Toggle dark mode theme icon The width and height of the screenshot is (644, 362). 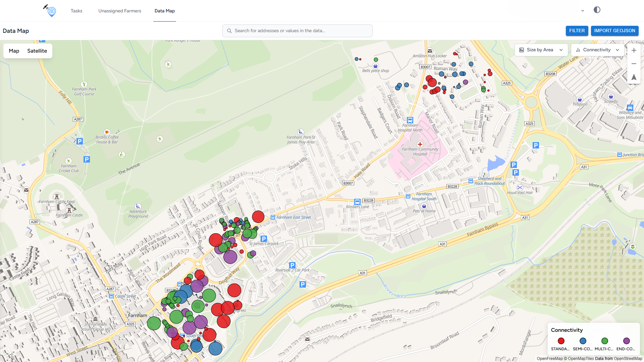click(597, 10)
